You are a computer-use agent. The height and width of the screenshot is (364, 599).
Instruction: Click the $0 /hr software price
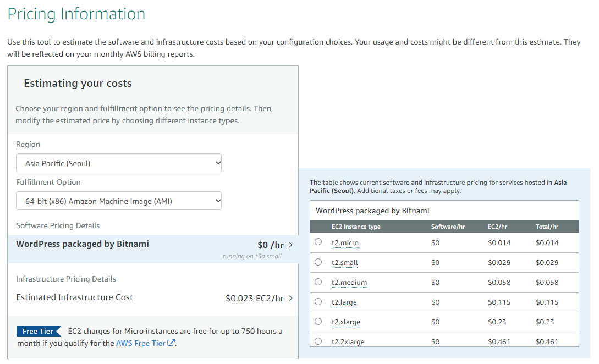271,245
